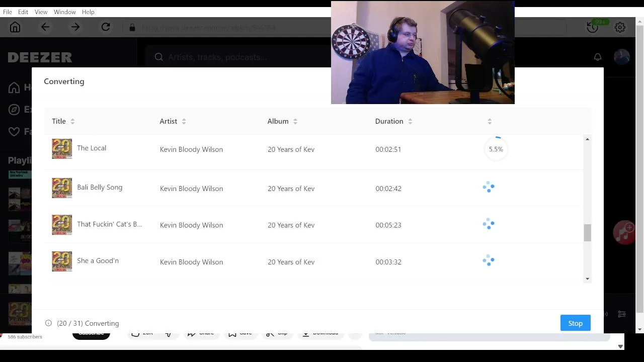Sort by the status column arrows

click(x=490, y=121)
